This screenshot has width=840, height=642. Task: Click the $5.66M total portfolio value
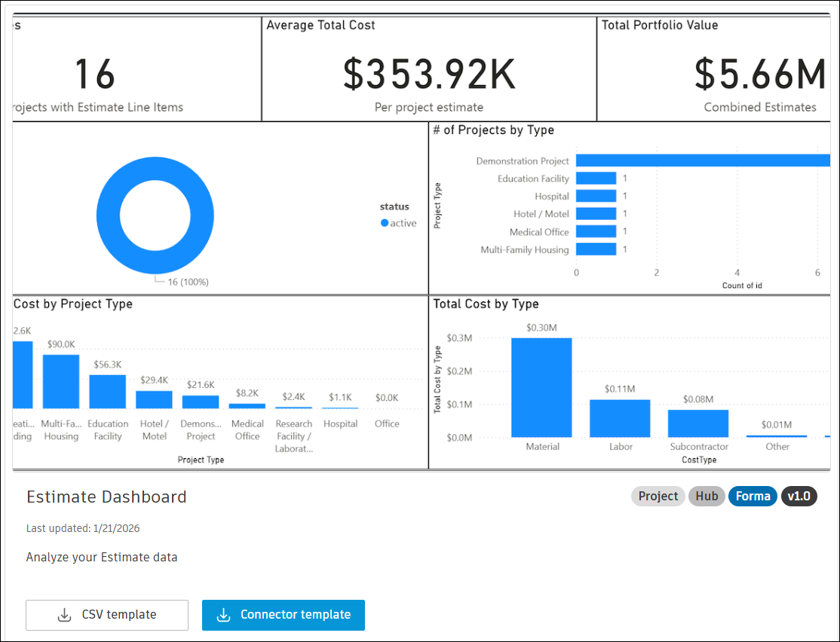pyautogui.click(x=760, y=74)
